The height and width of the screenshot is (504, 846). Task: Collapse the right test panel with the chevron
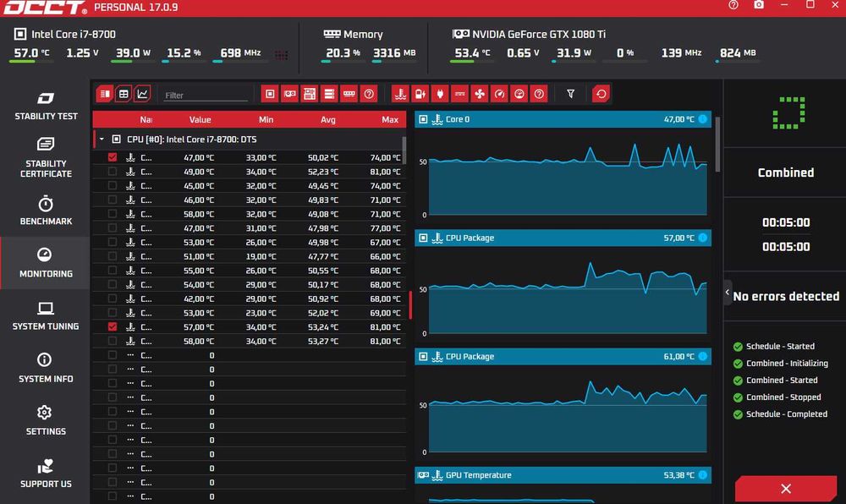(x=728, y=292)
